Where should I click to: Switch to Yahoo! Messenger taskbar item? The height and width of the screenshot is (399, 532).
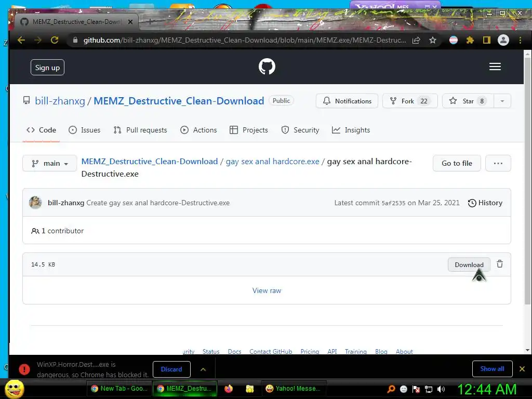coord(294,389)
